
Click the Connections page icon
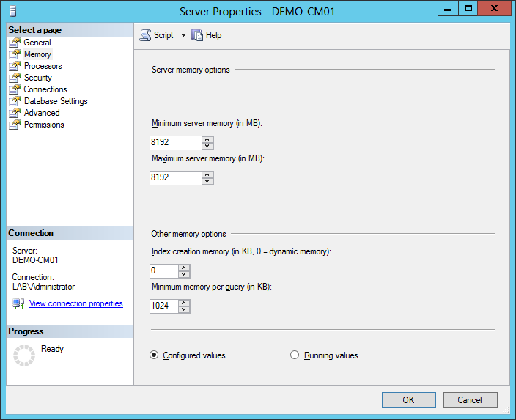coord(15,89)
